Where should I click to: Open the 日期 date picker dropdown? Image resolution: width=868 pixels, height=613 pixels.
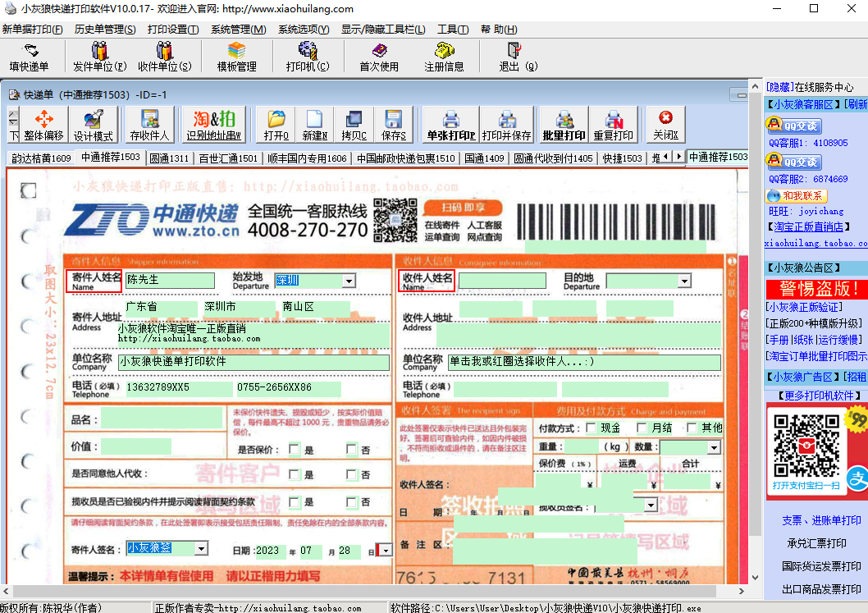[386, 551]
